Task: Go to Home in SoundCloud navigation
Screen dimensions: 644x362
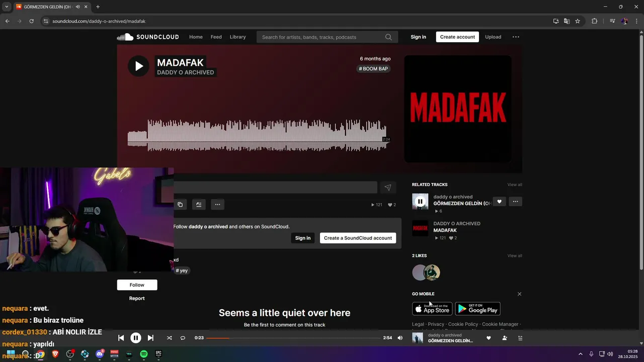Action: 196,37
